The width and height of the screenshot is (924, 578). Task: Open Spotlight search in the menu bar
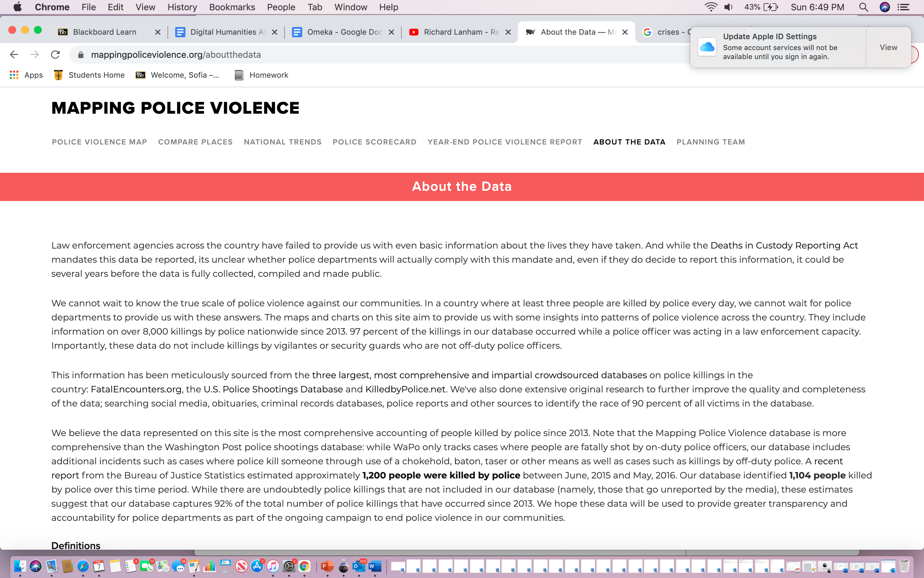tap(864, 7)
